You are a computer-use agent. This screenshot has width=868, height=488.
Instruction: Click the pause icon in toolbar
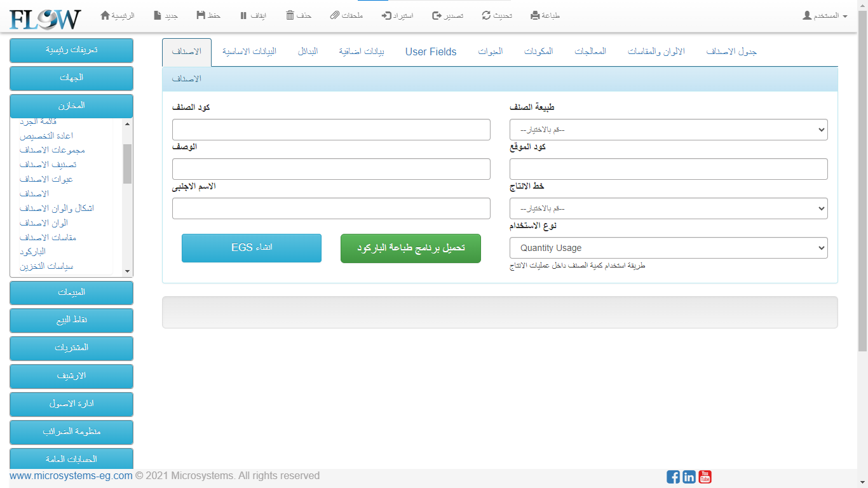[x=243, y=15]
